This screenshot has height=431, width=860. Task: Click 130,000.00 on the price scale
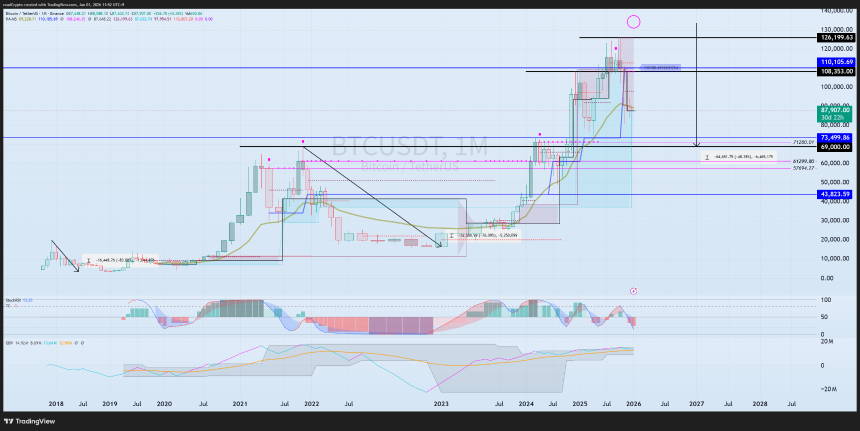(x=835, y=29)
